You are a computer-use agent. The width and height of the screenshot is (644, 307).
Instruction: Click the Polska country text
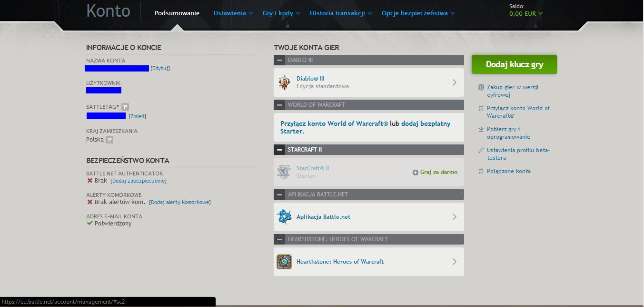tap(95, 140)
